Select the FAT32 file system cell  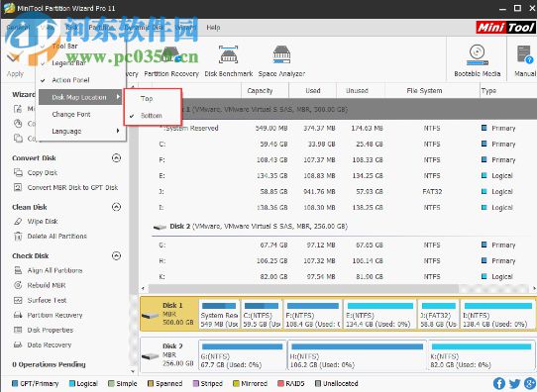(432, 192)
